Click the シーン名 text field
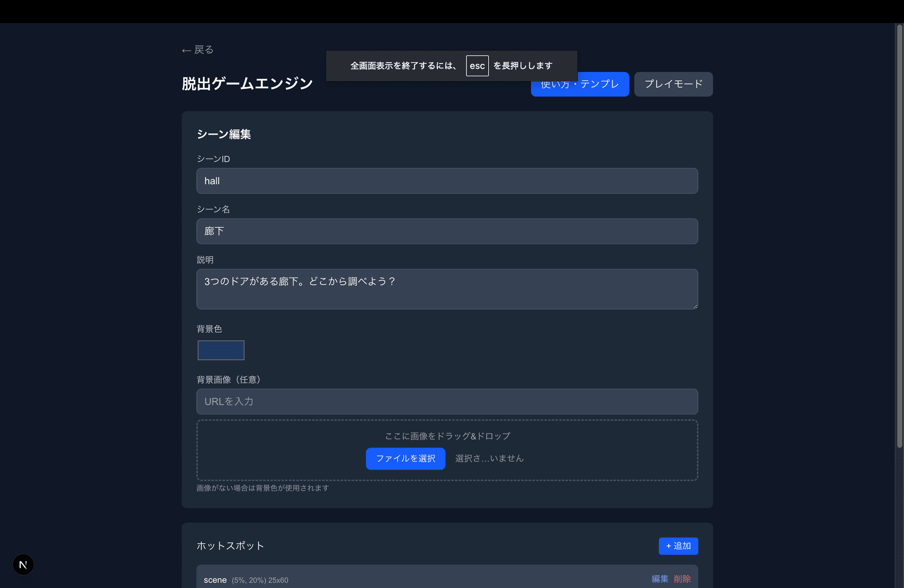The image size is (904, 588). coord(447,231)
